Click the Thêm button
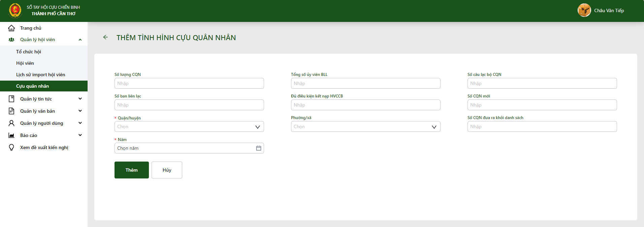Screen dimensions: 644x227 (x=132, y=170)
